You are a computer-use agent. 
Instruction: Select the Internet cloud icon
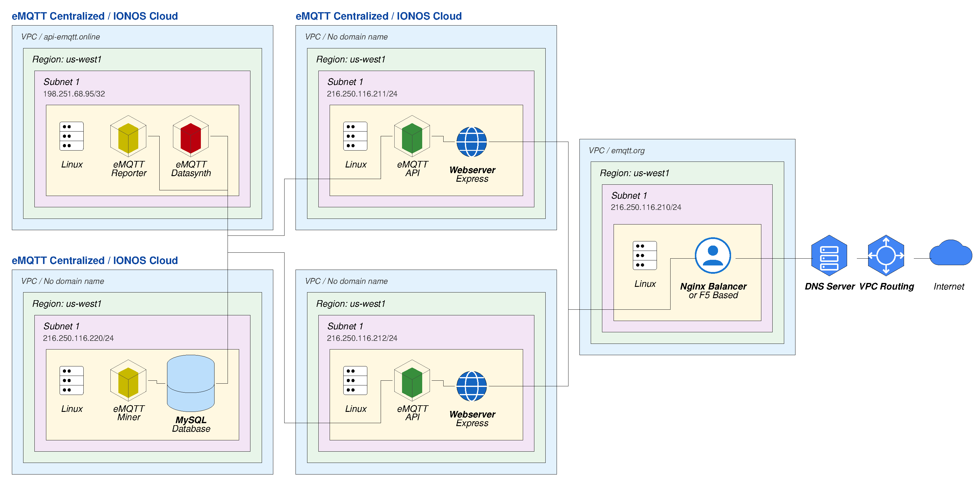point(951,252)
